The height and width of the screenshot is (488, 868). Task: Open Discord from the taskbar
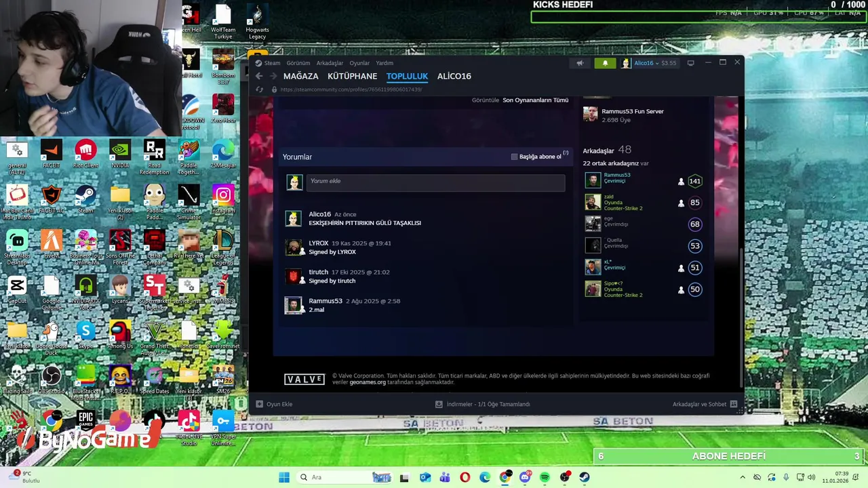(525, 477)
